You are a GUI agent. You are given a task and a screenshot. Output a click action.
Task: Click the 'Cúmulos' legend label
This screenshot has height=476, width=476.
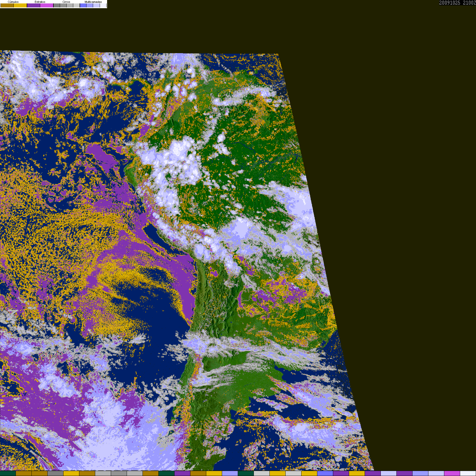[x=13, y=2]
